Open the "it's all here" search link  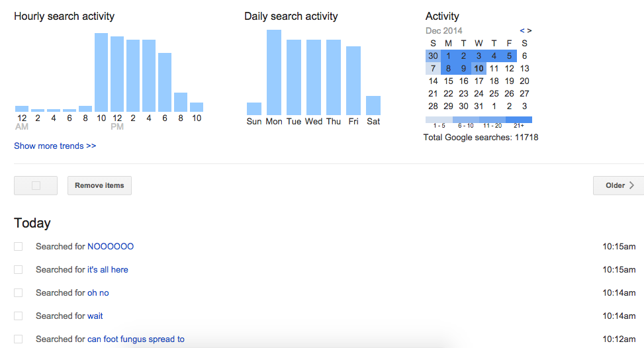108,270
